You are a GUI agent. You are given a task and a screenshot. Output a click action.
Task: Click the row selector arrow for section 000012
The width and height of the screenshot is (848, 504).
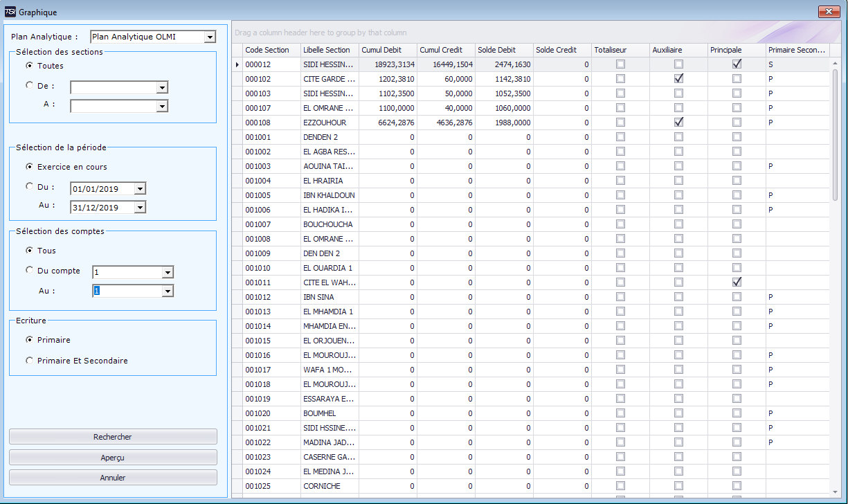pos(237,64)
